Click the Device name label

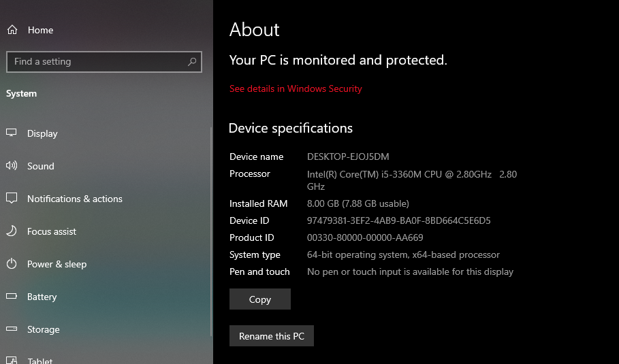pyautogui.click(x=257, y=156)
